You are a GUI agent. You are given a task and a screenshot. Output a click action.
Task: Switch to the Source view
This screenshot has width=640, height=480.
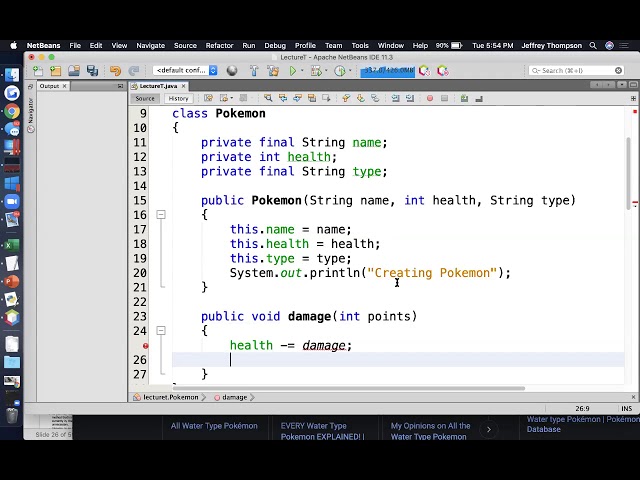(146, 98)
